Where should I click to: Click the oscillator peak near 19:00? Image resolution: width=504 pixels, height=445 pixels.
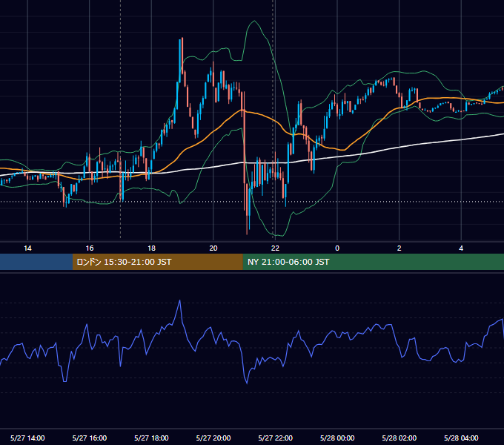click(179, 300)
